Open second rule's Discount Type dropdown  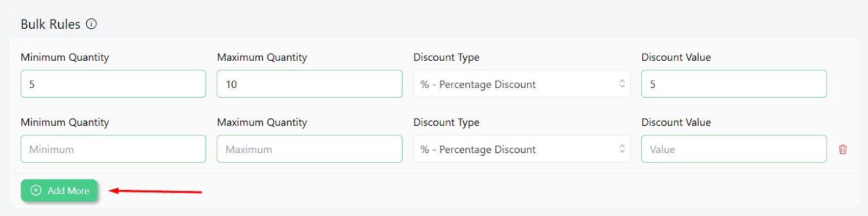(521, 149)
